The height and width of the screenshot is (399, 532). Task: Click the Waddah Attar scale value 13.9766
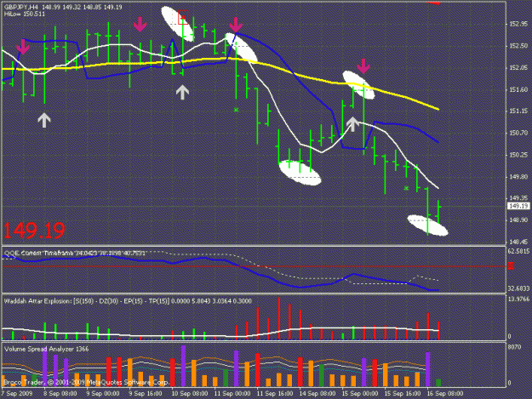coord(518,299)
